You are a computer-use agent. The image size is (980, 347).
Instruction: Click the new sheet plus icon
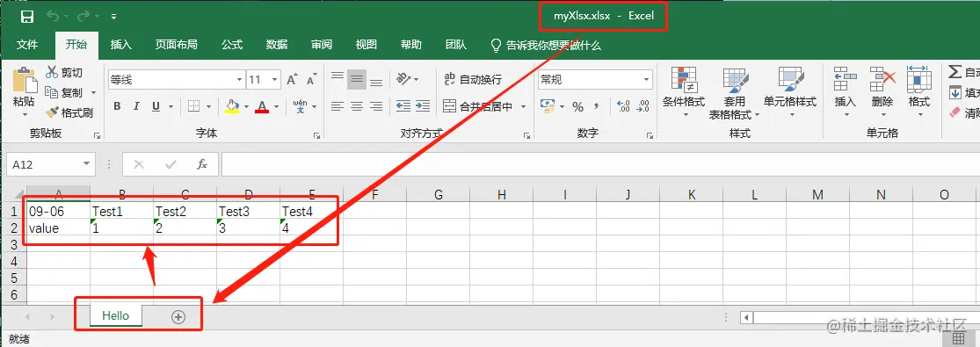point(178,317)
